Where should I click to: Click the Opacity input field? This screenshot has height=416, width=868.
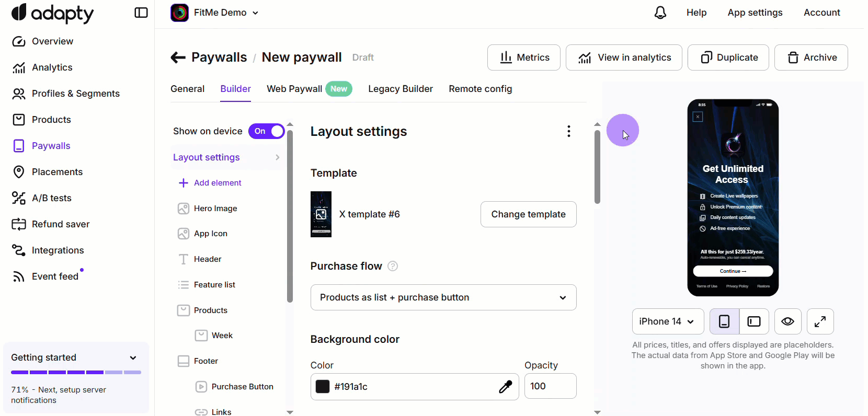(x=551, y=387)
